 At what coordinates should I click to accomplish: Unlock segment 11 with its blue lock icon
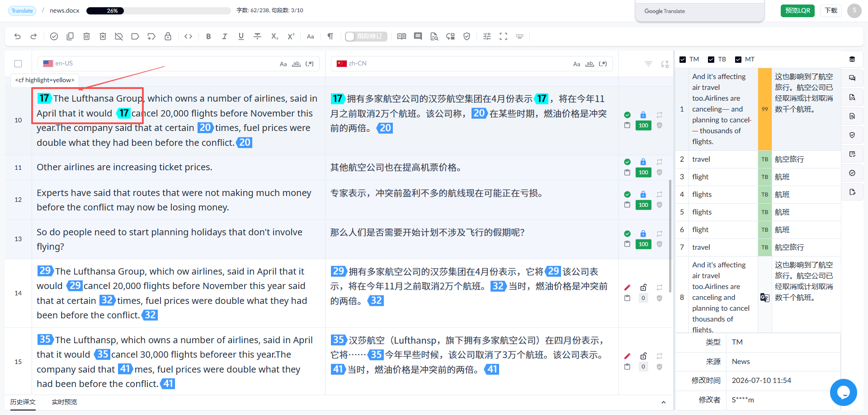pos(643,162)
